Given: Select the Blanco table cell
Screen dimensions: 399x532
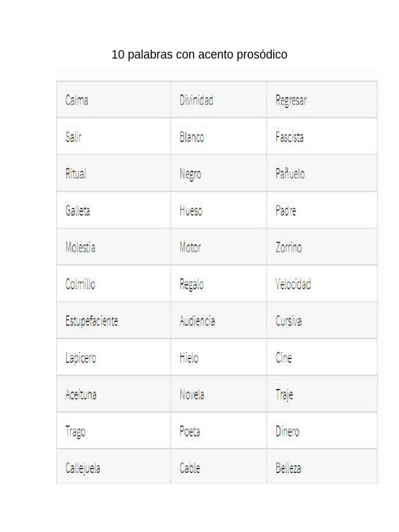Looking at the screenshot, I should [x=219, y=137].
